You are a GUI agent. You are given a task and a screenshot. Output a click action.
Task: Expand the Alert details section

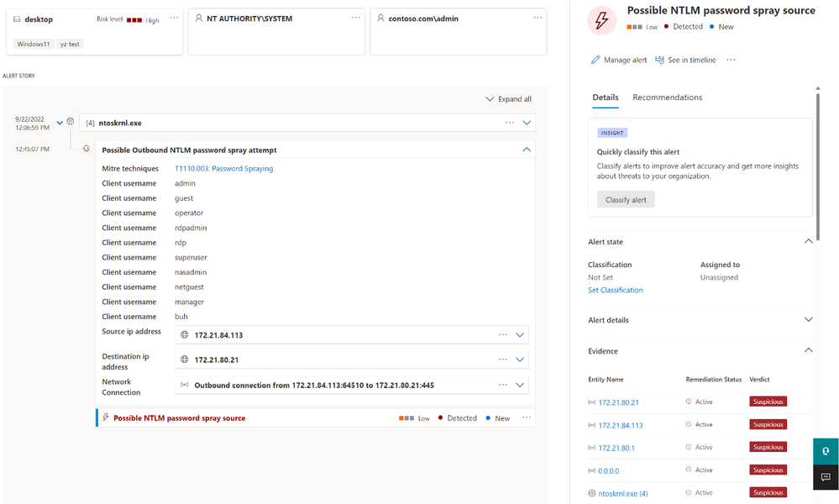tap(808, 320)
